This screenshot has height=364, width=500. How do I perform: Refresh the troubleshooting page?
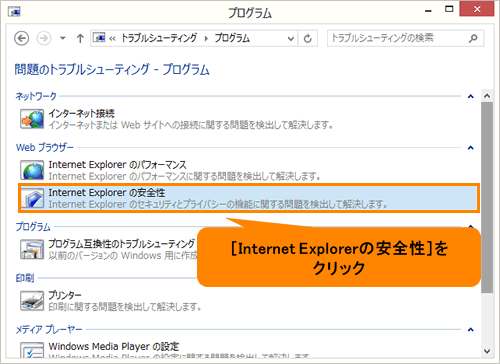coord(308,39)
